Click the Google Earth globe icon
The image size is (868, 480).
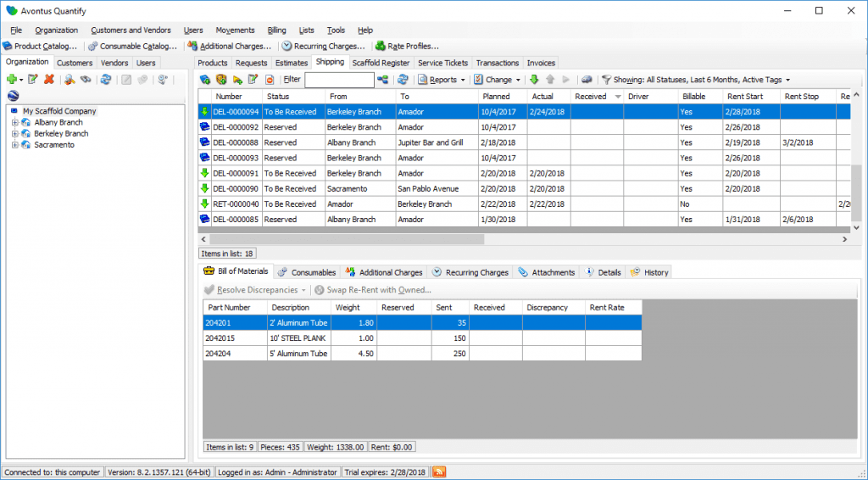click(x=14, y=96)
